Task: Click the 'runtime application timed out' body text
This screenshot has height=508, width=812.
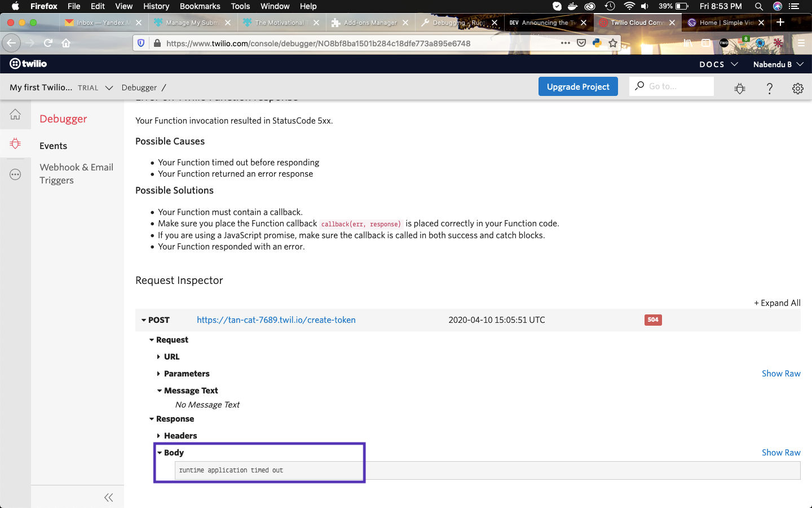Action: coord(231,470)
